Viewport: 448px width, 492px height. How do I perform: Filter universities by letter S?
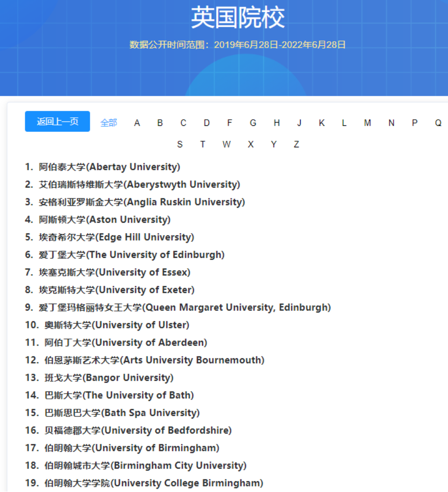180,145
